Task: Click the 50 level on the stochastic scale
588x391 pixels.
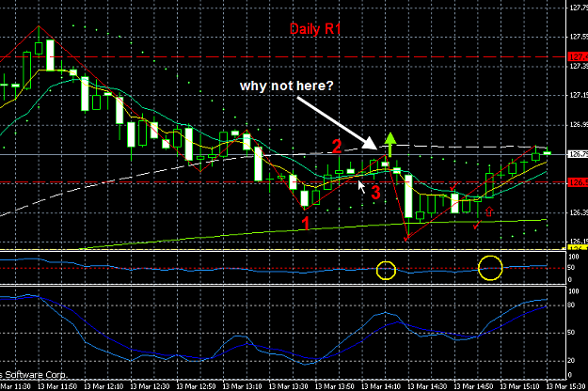Action: (571, 333)
